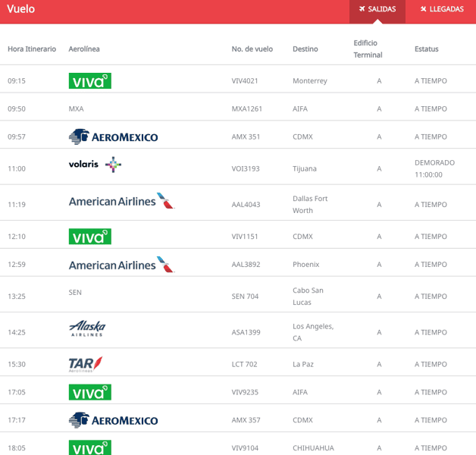Click the Alaska Airlines logo
Screen dimensions: 476x455
pyautogui.click(x=87, y=328)
